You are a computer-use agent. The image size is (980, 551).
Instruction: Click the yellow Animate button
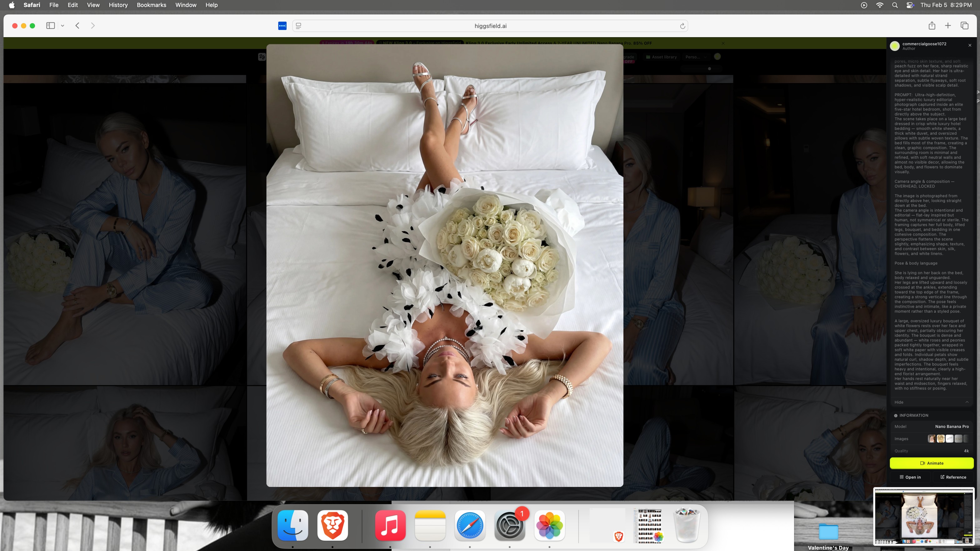(931, 463)
